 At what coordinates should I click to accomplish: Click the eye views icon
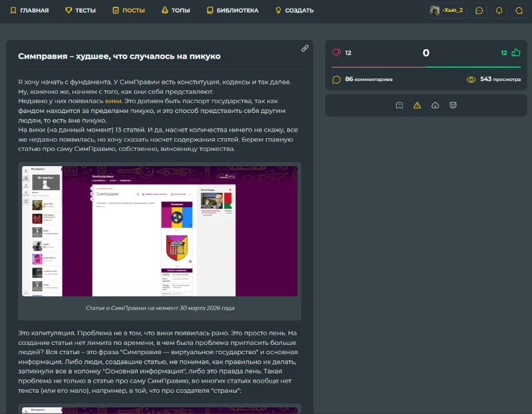click(471, 80)
